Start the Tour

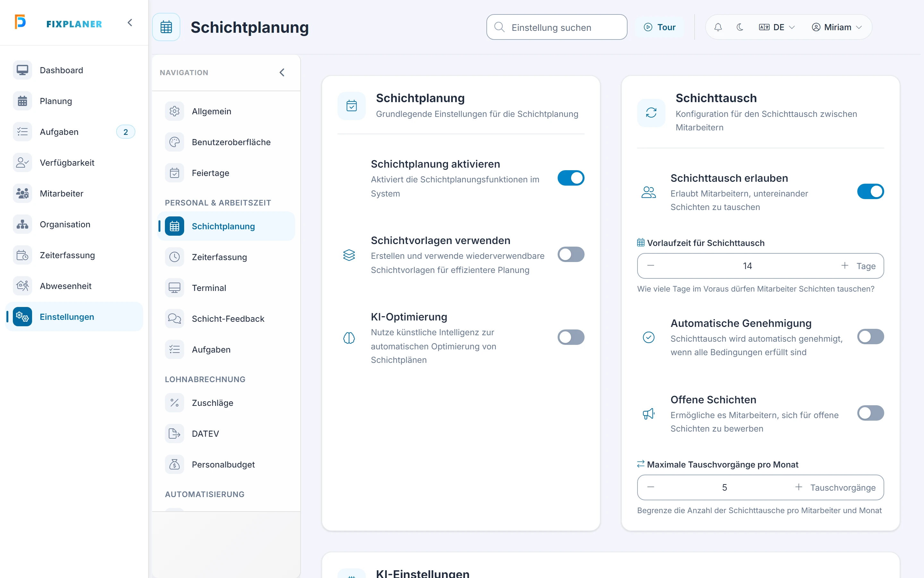[660, 27]
